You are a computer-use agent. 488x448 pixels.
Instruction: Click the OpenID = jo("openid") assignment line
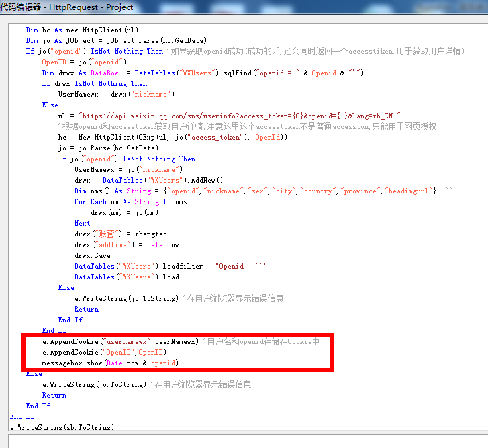(x=84, y=62)
